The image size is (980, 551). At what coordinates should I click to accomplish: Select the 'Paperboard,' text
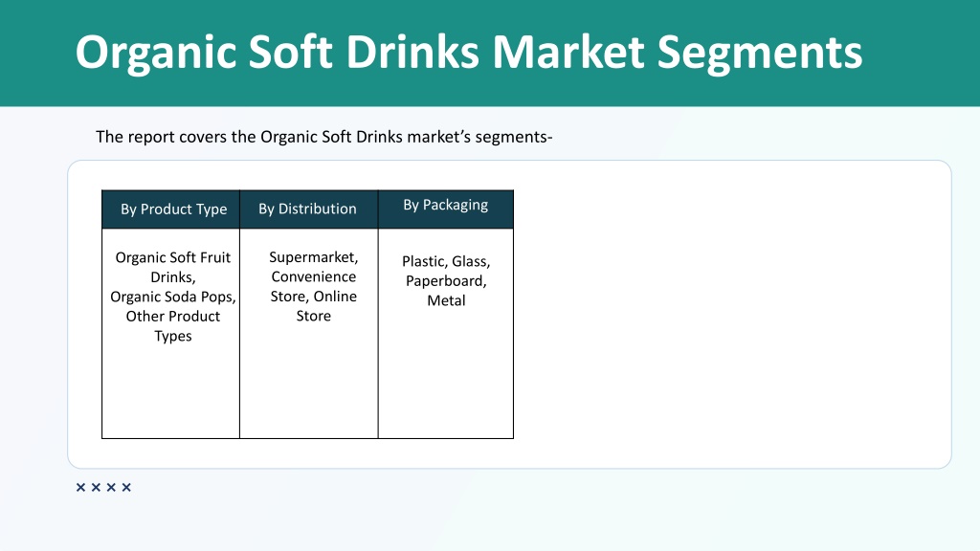[x=446, y=281]
